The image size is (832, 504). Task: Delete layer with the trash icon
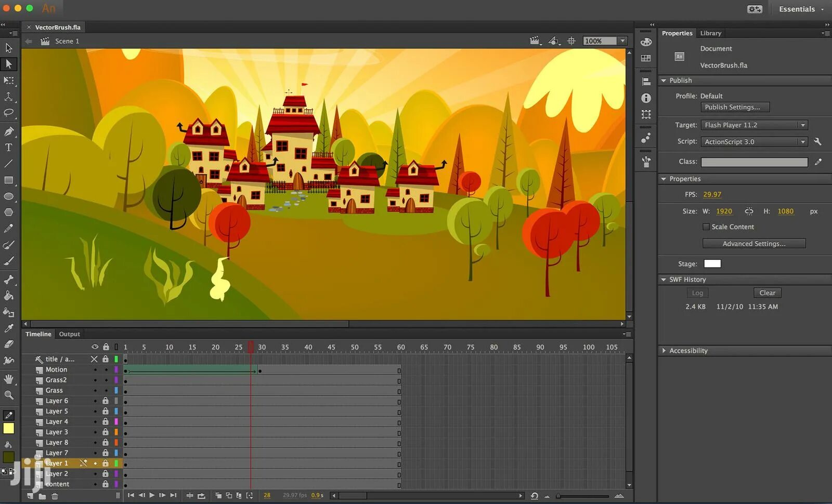[x=55, y=496]
